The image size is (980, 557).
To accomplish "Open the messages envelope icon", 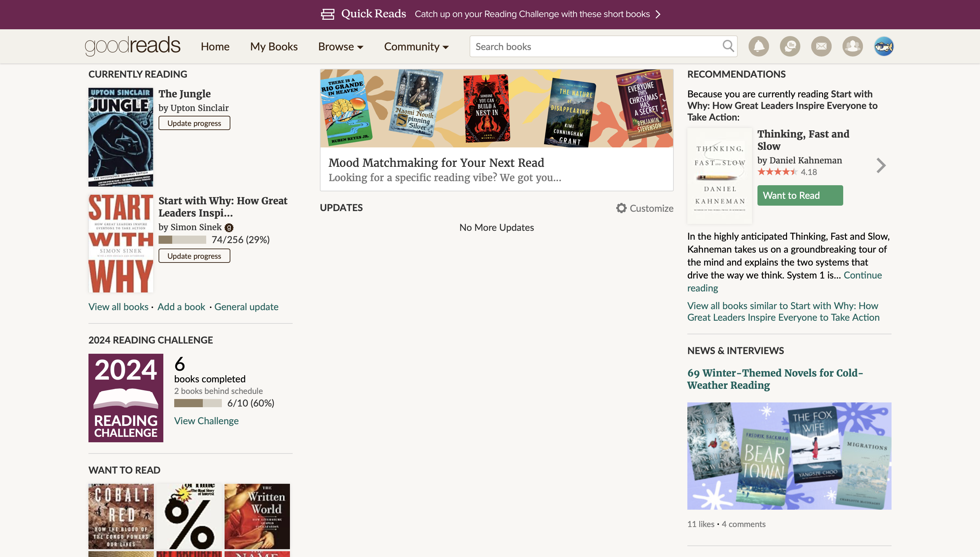I will 821,46.
